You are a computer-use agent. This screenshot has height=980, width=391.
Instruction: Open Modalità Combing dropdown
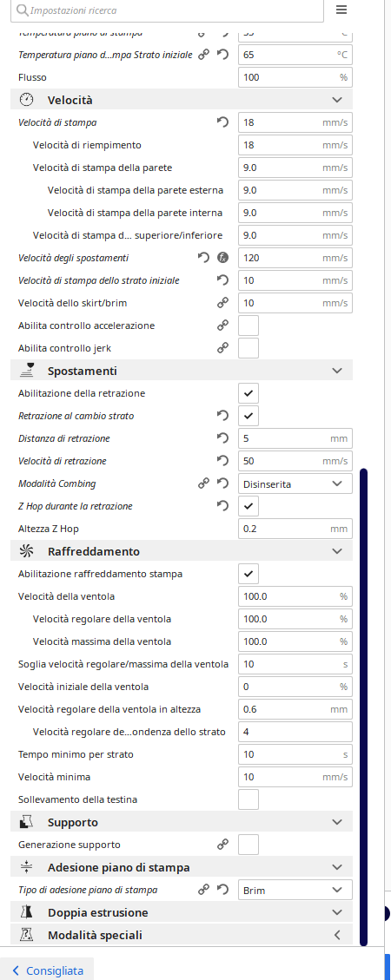[295, 483]
